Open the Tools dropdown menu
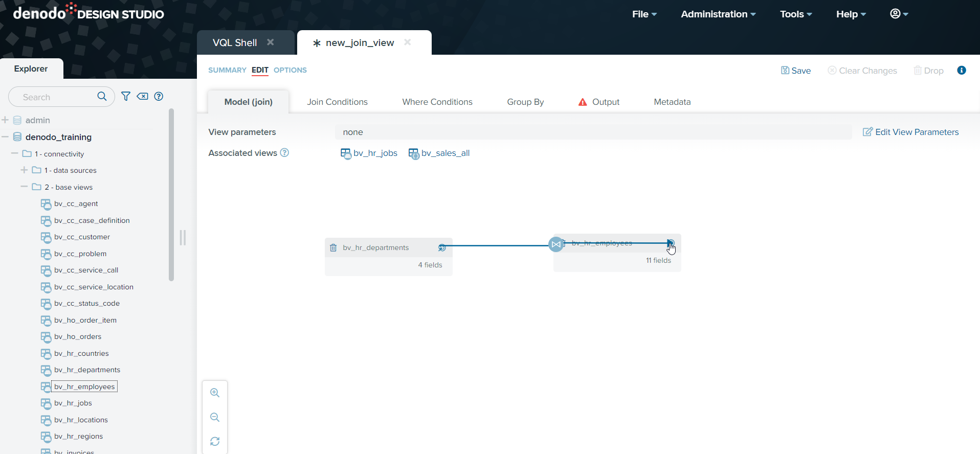 point(795,14)
